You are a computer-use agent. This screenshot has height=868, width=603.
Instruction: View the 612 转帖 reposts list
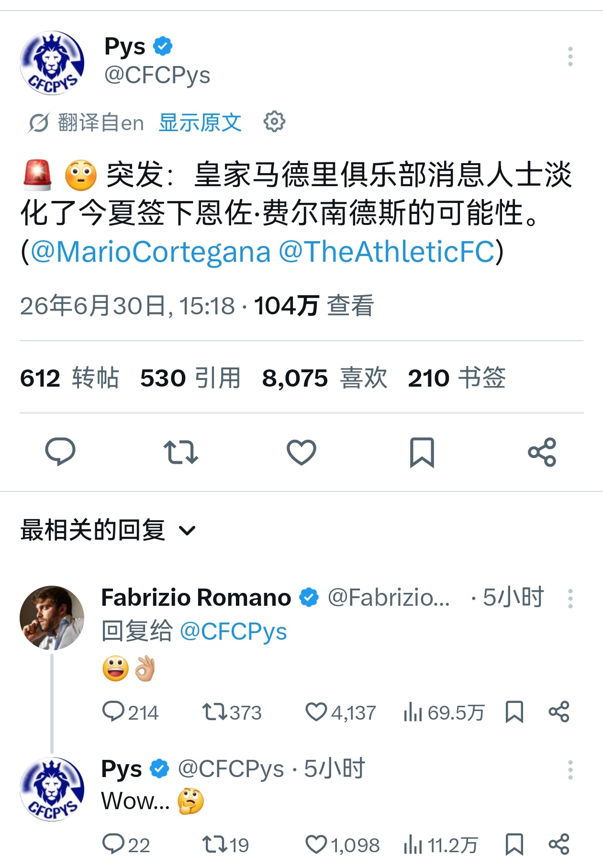click(69, 378)
